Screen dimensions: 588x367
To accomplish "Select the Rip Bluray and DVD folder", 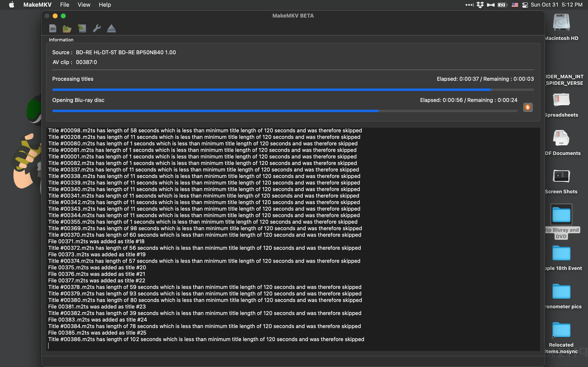I will 561,215.
